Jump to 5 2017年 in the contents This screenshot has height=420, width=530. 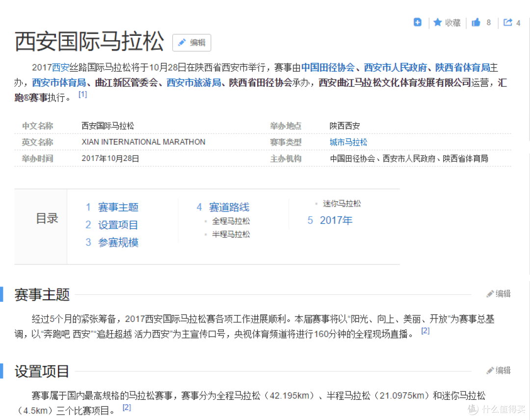[330, 220]
